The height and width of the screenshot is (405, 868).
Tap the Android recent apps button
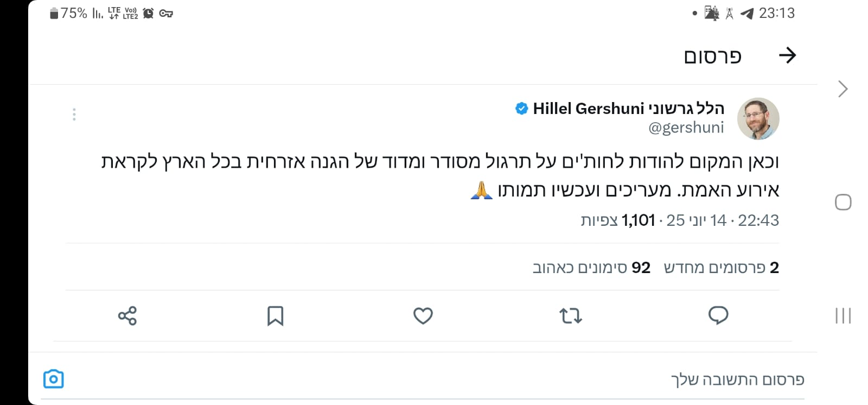pyautogui.click(x=843, y=315)
